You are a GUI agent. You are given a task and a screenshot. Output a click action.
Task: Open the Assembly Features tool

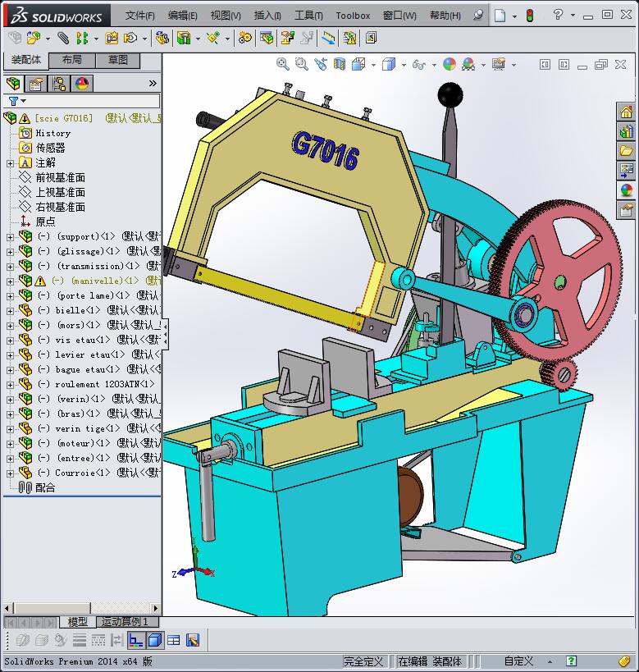[x=184, y=38]
